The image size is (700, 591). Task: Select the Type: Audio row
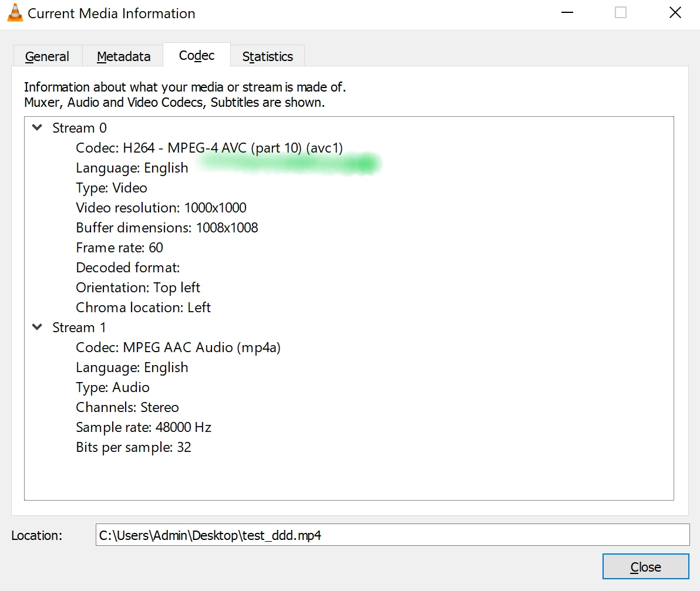click(113, 387)
